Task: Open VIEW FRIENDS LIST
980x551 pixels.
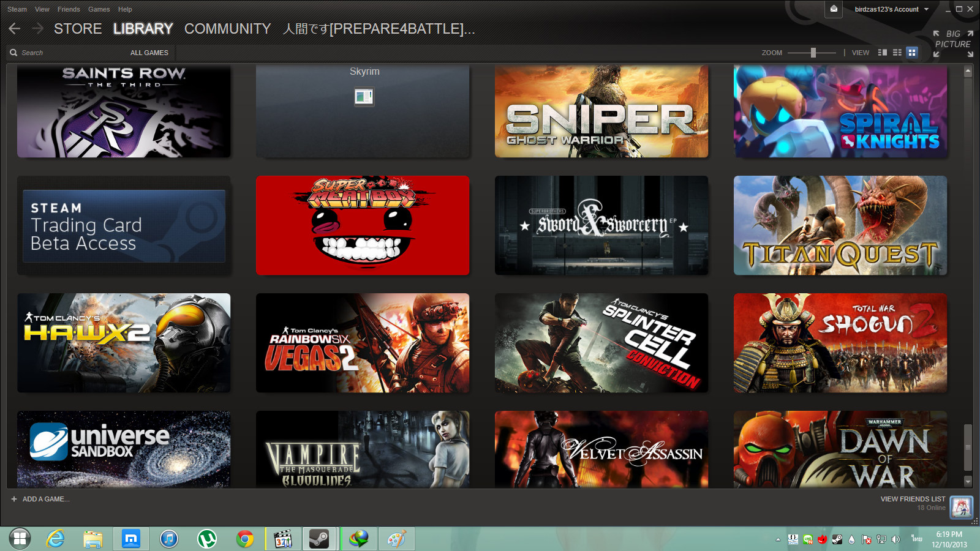Action: point(913,499)
